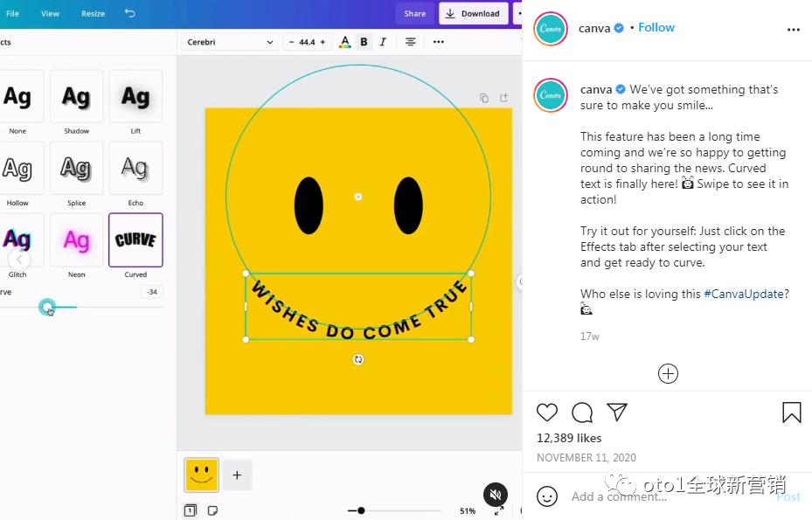Click the left eye of the smiley
Image resolution: width=812 pixels, height=520 pixels.
tap(309, 205)
